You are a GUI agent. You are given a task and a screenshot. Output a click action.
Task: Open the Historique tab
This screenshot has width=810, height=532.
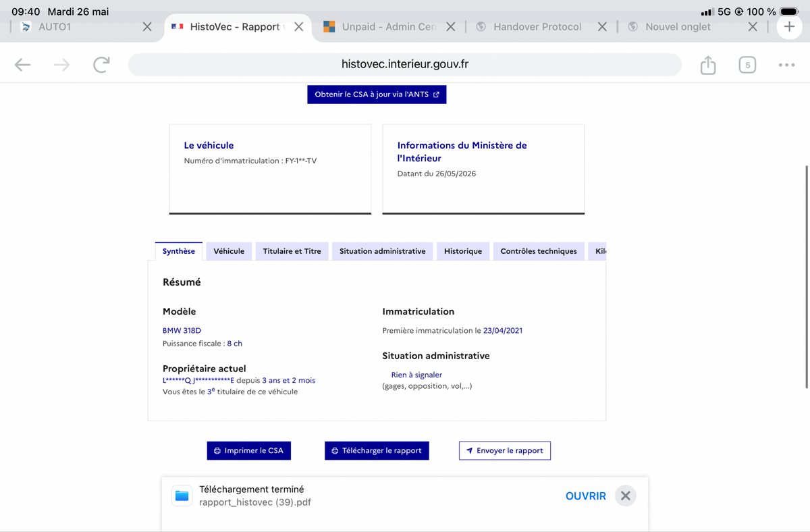(x=463, y=251)
